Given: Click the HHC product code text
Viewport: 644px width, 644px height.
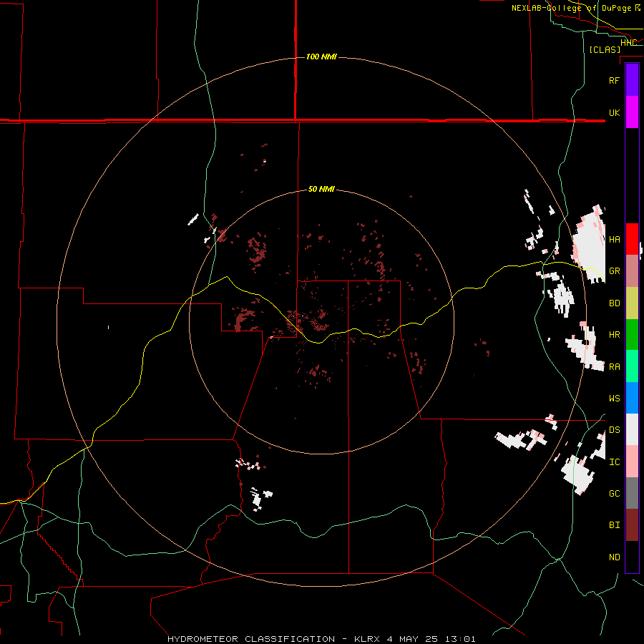Looking at the screenshot, I should (x=628, y=43).
